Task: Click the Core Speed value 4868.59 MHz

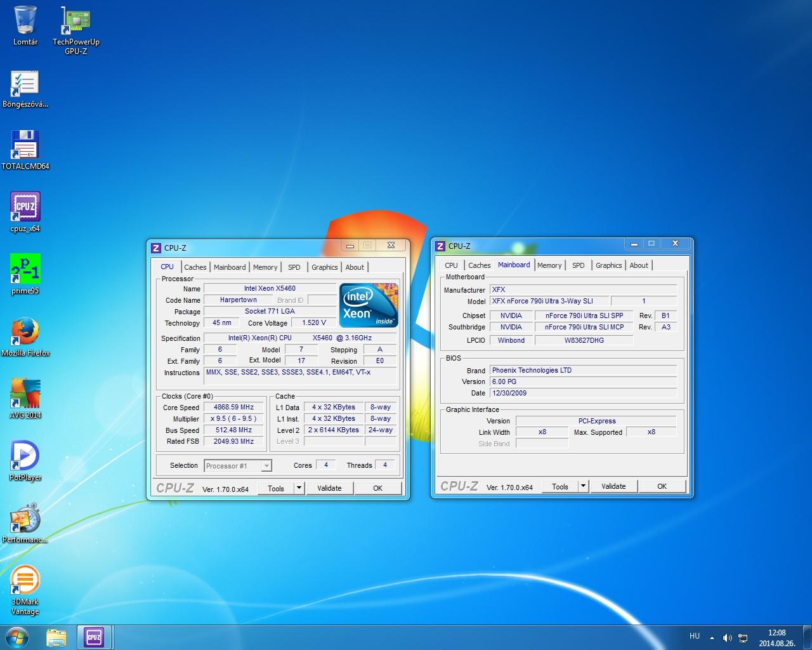Action: (x=234, y=408)
